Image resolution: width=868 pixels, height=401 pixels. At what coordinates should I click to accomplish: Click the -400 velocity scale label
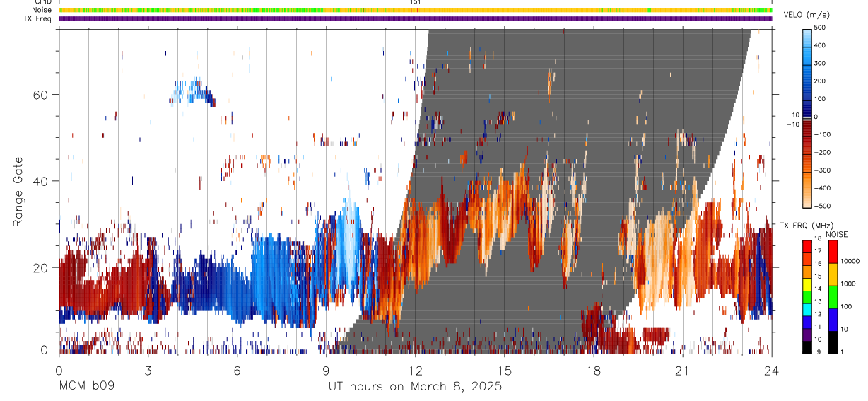tap(823, 188)
